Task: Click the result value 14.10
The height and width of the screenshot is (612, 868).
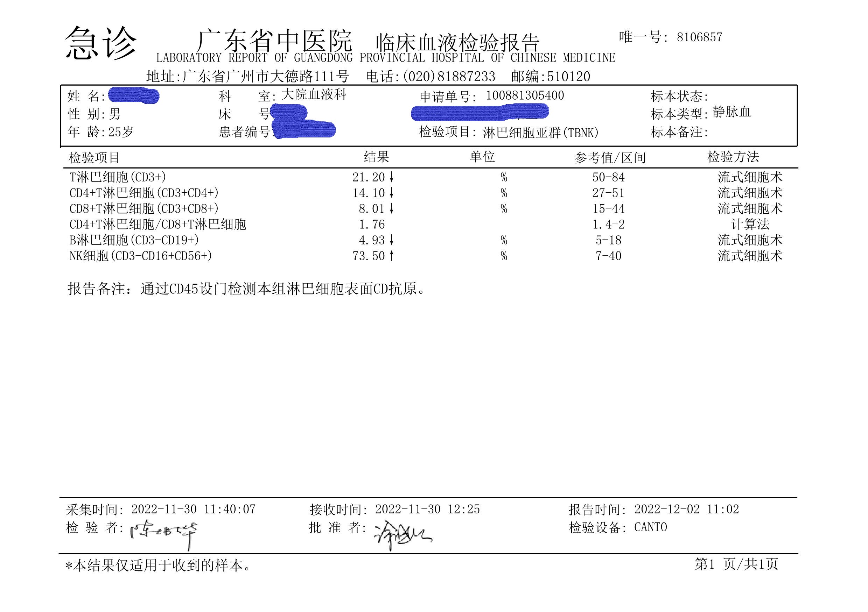Action: coord(369,193)
